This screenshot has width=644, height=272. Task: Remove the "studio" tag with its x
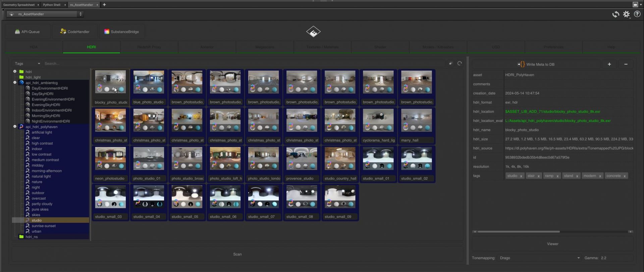521,176
